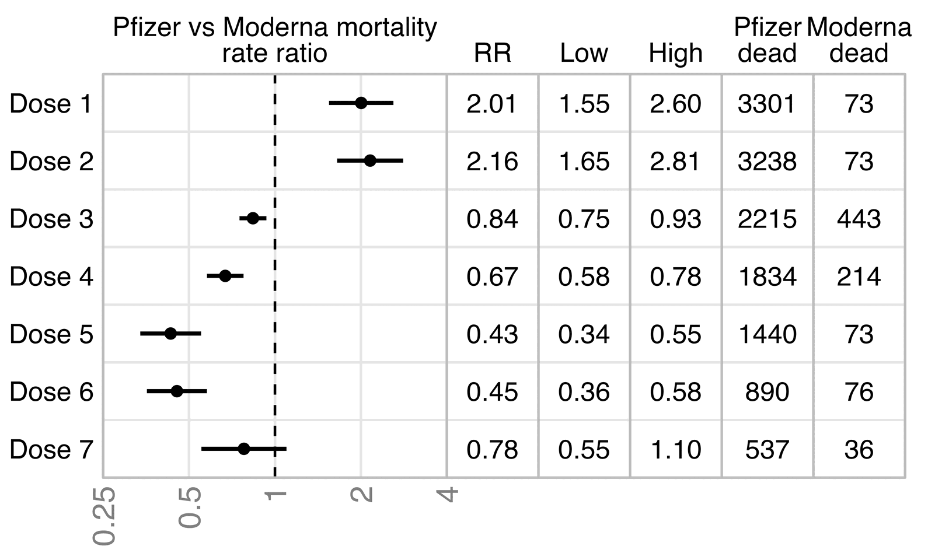The image size is (928, 560).
Task: Click the Dose 7 point estimate dot
Action: (x=244, y=449)
